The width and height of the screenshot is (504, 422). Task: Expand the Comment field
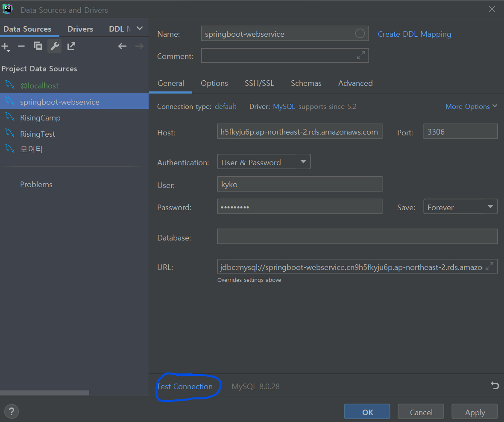point(360,55)
